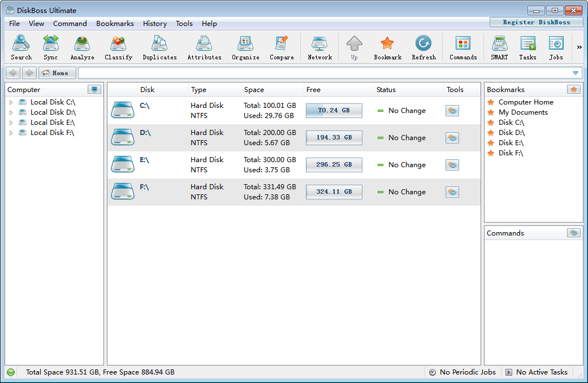
Task: Launch the Organize tool
Action: click(x=245, y=47)
